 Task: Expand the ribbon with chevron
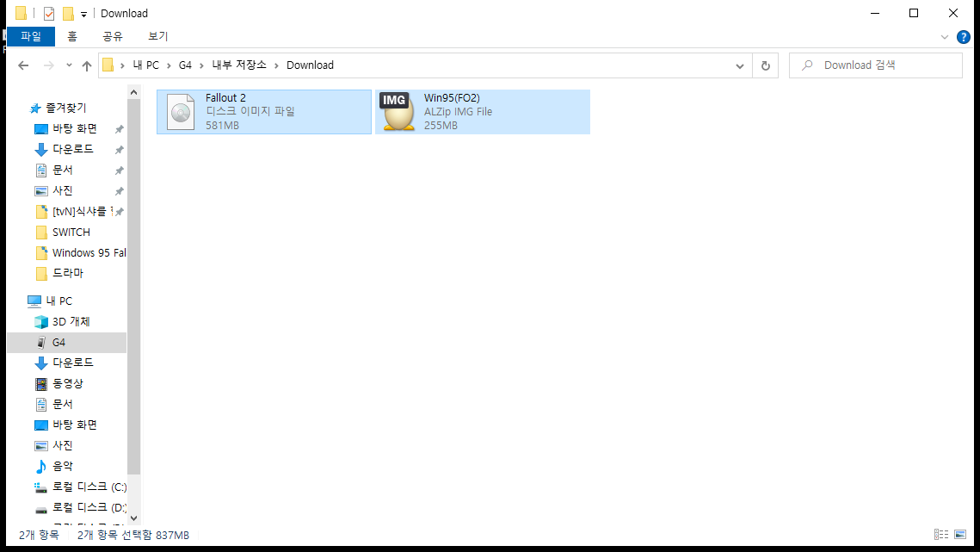tap(945, 37)
